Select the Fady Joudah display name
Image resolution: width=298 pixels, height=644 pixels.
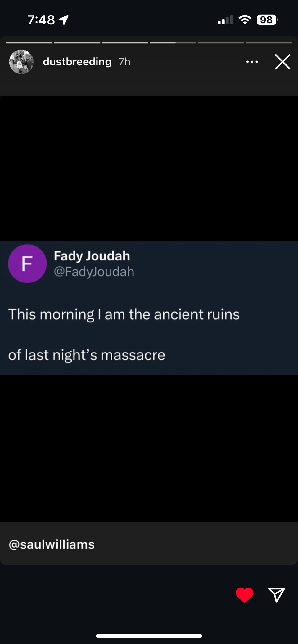coord(92,256)
